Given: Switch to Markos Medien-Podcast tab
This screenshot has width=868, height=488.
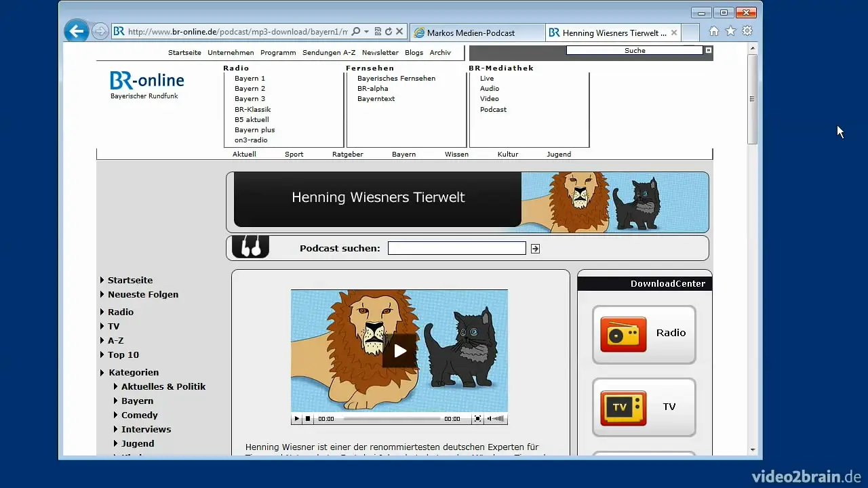Looking at the screenshot, I should (477, 33).
